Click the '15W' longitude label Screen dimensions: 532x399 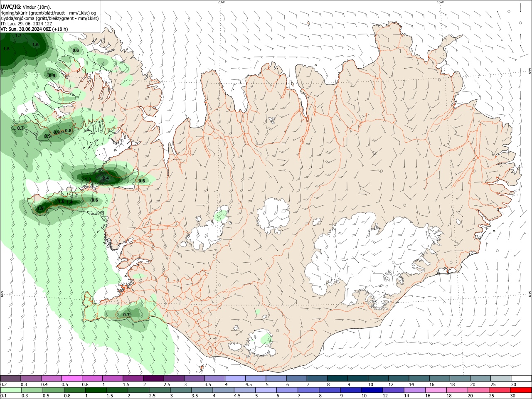point(440,2)
